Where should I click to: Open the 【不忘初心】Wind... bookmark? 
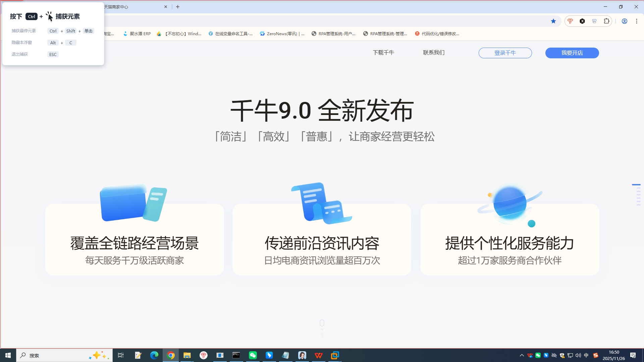pos(179,34)
